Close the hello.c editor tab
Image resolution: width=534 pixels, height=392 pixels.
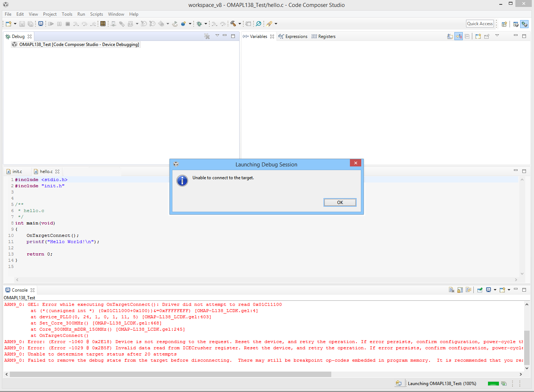click(57, 172)
